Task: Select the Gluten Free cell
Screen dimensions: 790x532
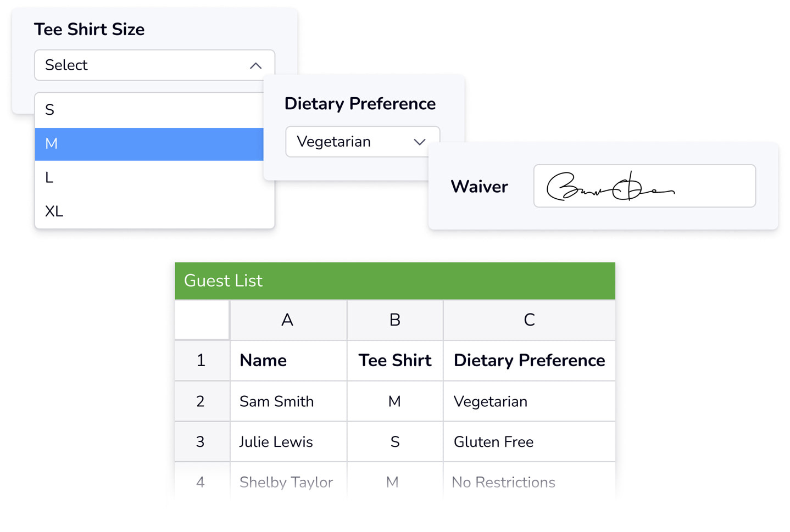Action: pyautogui.click(x=529, y=442)
